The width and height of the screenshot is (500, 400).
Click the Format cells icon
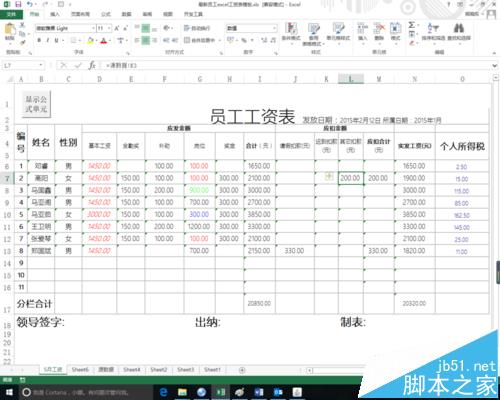pos(395,28)
